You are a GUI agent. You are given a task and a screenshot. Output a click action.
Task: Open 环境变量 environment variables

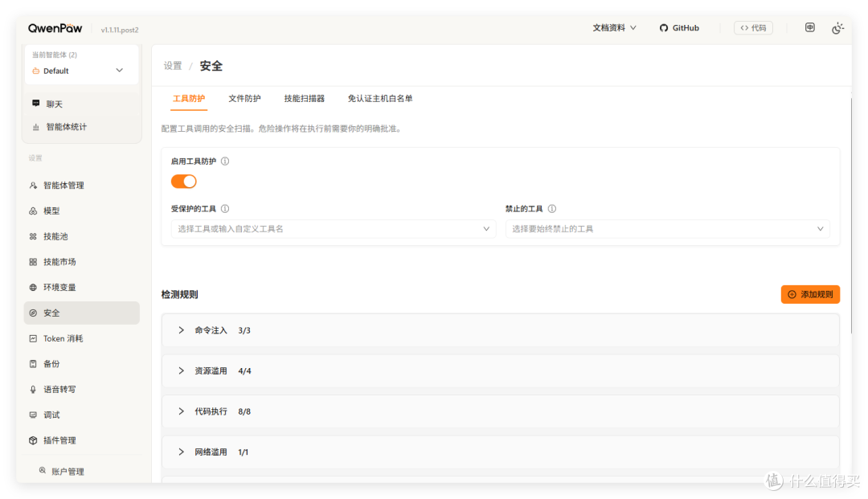pos(81,287)
